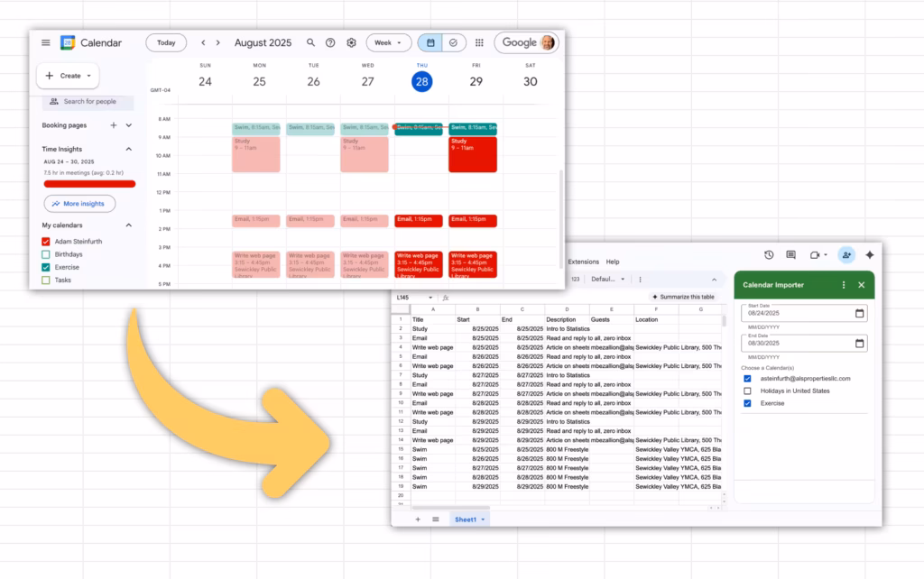
Task: Switch to calendar view icon
Action: [x=430, y=42]
